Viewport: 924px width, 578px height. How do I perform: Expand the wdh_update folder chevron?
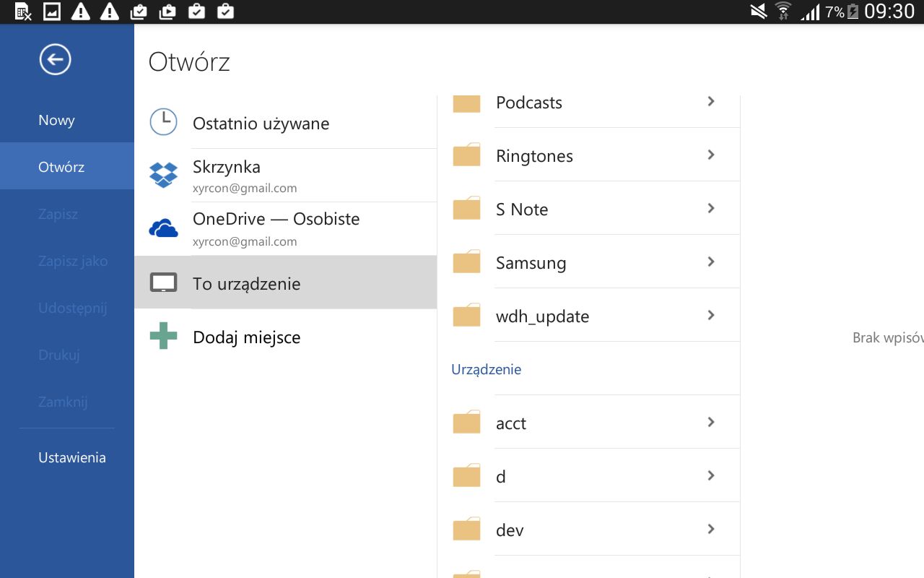pos(711,315)
